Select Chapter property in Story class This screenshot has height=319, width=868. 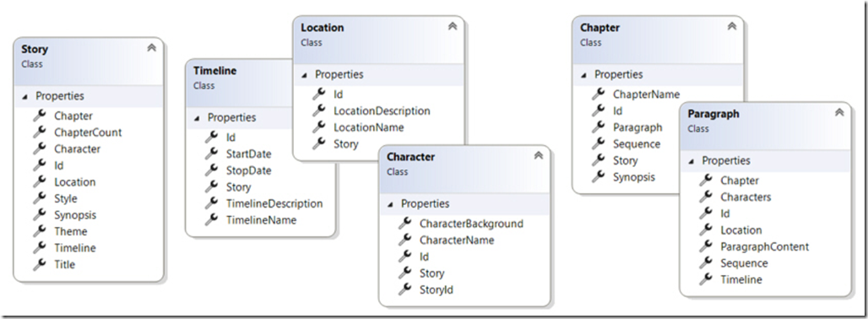pyautogui.click(x=73, y=116)
